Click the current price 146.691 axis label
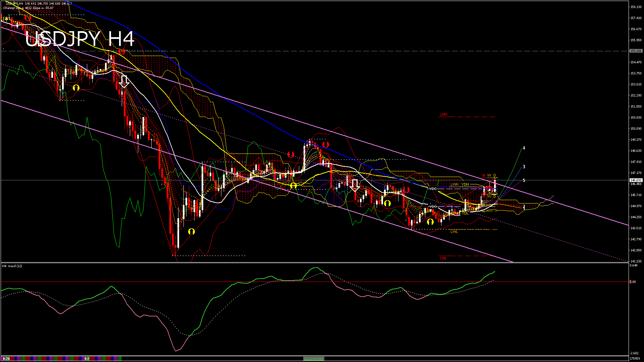This screenshot has width=644, height=362. tap(636, 180)
